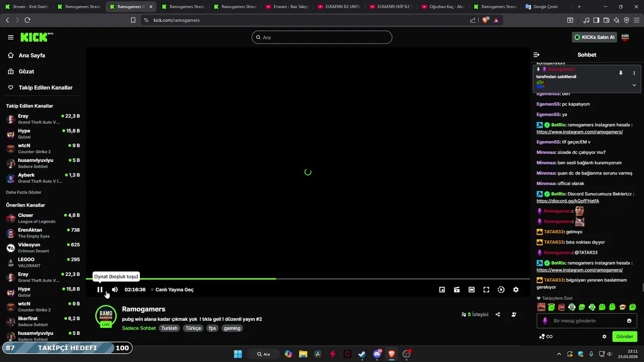
Task: Select the gaming tag
Action: click(232, 328)
